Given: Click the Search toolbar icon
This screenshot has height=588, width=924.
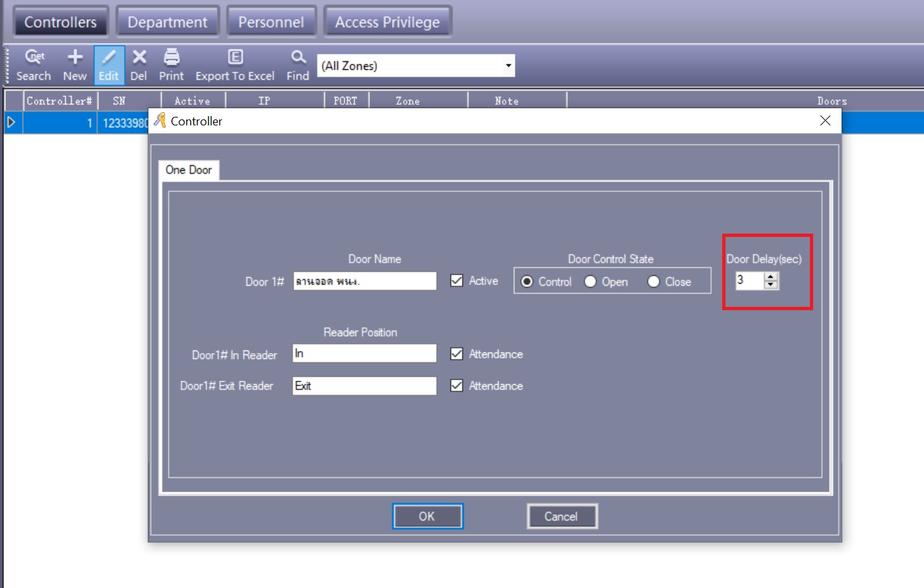Looking at the screenshot, I should [34, 57].
